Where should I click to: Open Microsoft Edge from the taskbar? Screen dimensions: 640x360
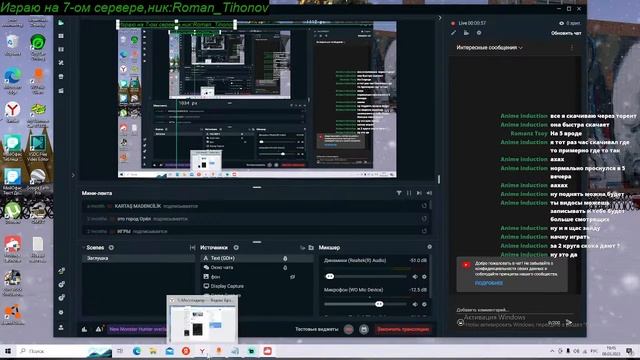tap(136, 351)
